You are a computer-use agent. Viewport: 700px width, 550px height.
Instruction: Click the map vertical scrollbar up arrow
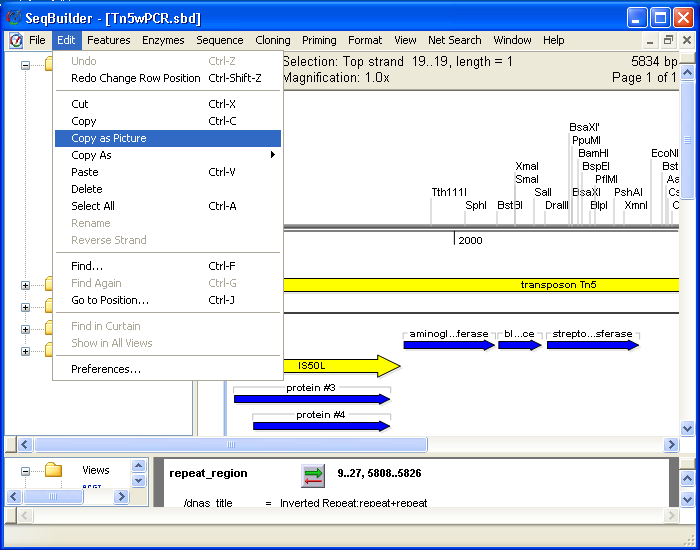tap(688, 72)
